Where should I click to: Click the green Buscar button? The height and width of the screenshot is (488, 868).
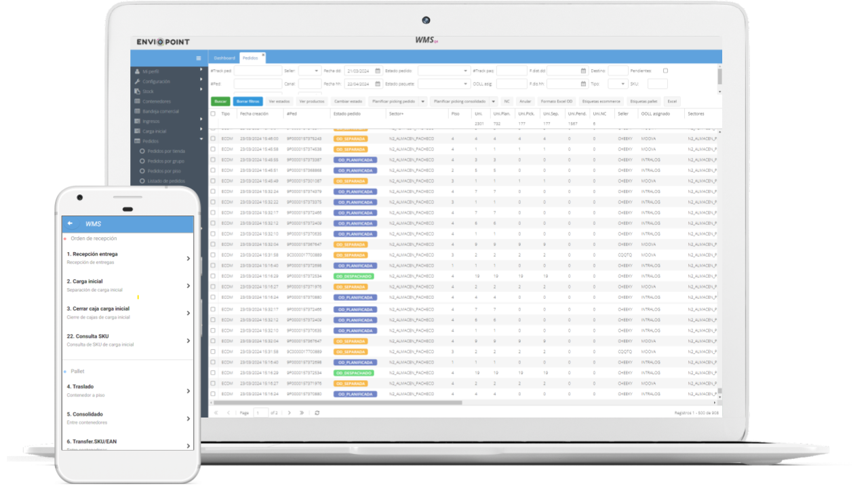click(220, 101)
